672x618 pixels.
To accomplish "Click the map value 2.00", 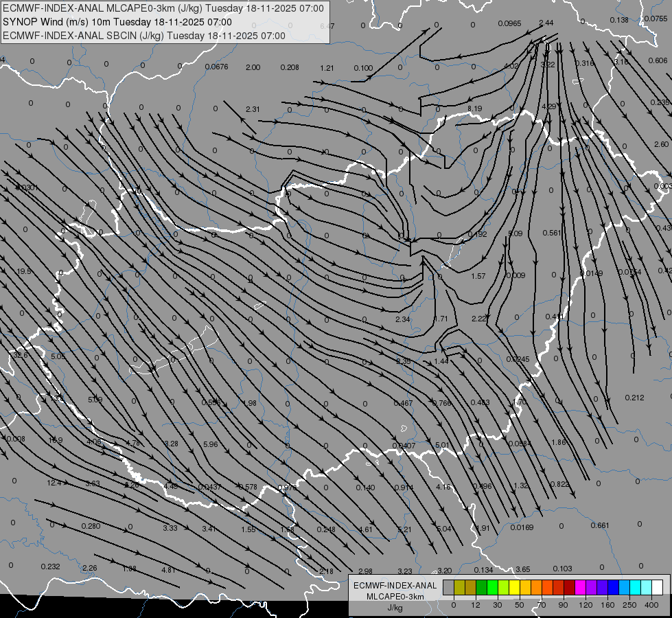I will coord(253,67).
